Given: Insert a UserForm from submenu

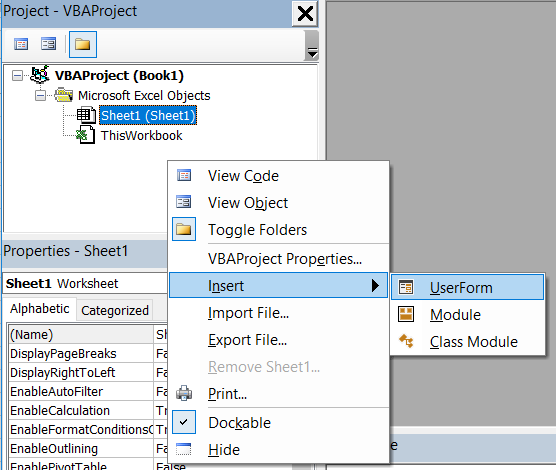Looking at the screenshot, I should [467, 288].
